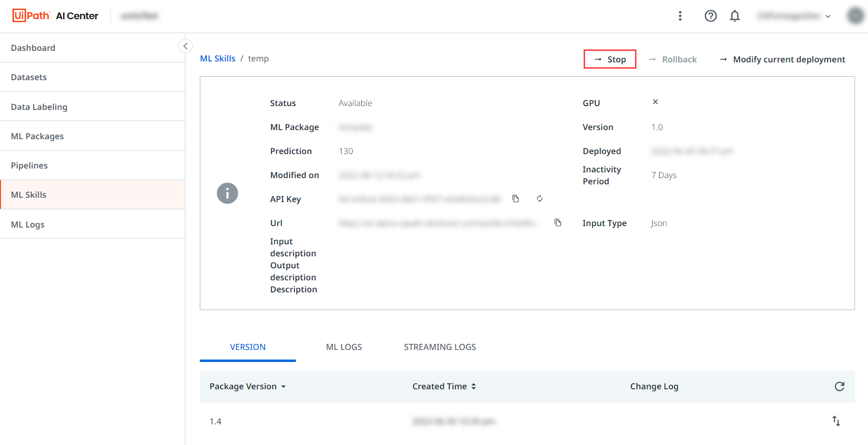Click the Stop button
The image size is (868, 445).
pyautogui.click(x=610, y=59)
